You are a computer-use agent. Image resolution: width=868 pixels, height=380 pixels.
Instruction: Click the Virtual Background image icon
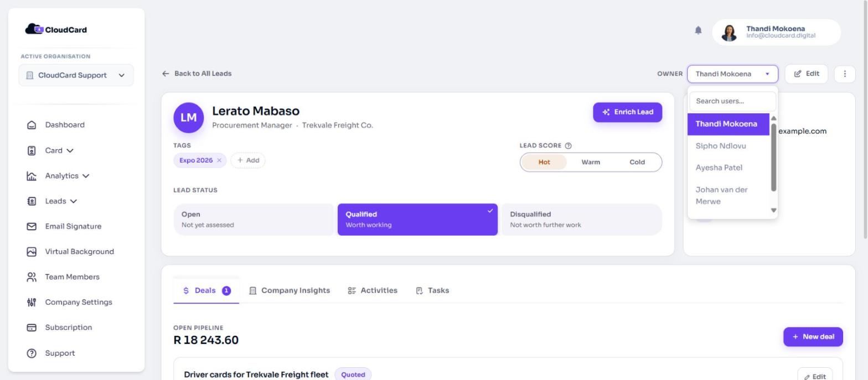(x=32, y=252)
